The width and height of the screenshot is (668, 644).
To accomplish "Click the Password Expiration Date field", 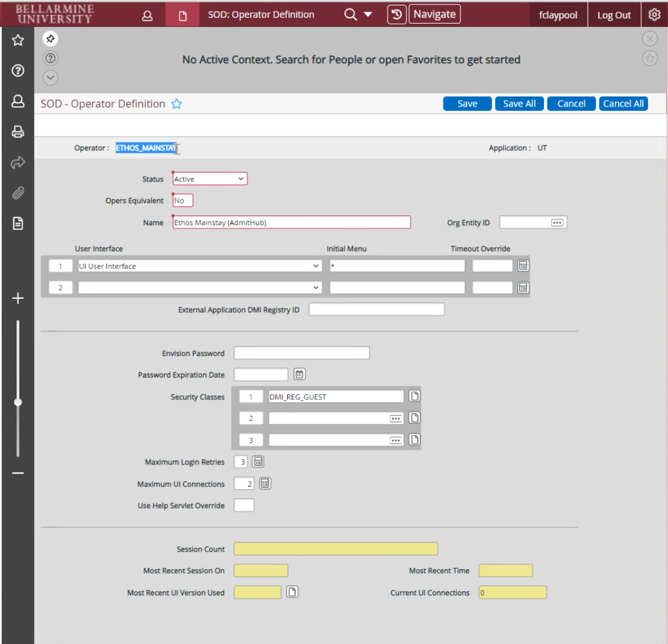I will tap(261, 374).
